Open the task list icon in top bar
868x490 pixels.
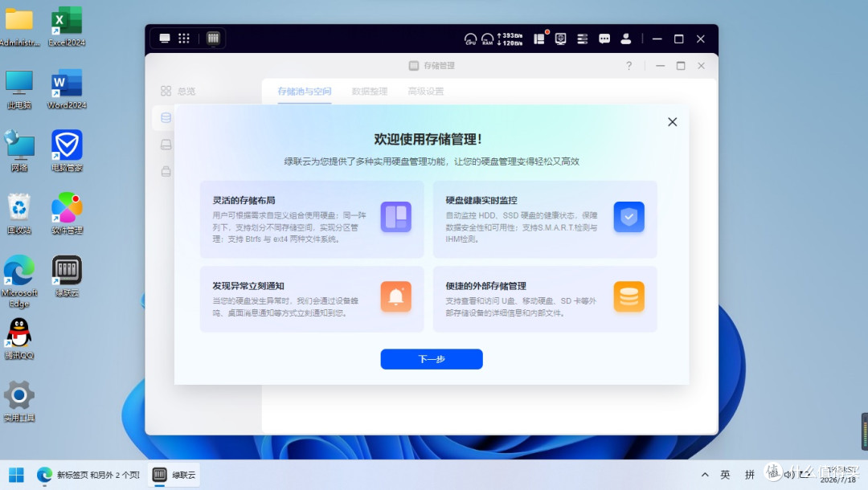point(583,39)
